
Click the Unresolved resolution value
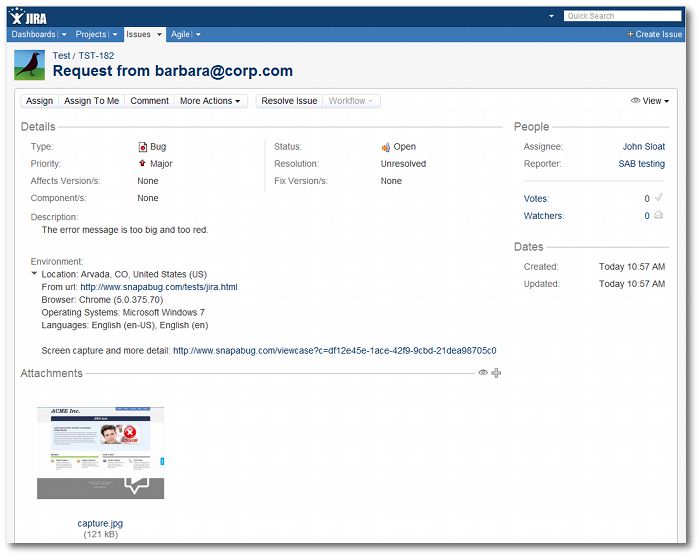403,164
